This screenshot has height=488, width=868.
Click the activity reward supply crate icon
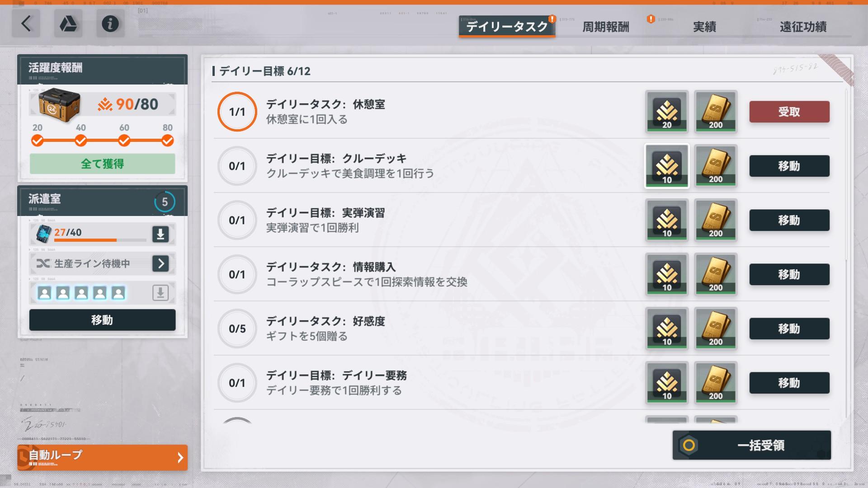(59, 105)
